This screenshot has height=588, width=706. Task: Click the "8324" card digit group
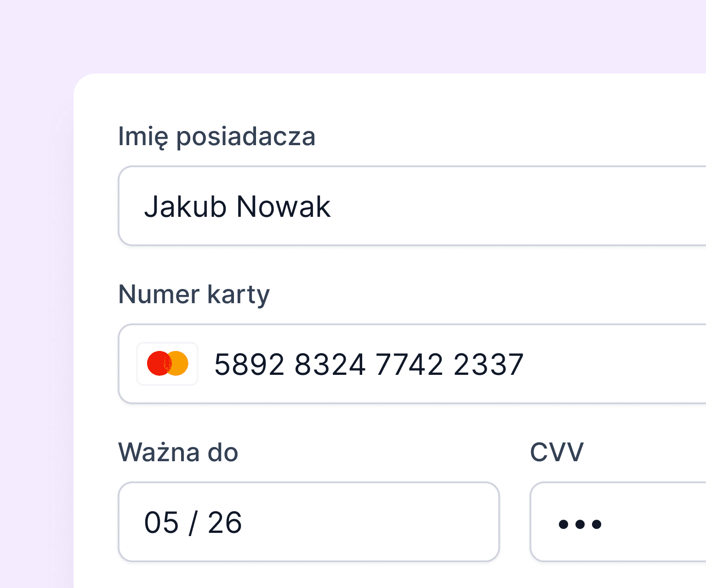tap(330, 364)
